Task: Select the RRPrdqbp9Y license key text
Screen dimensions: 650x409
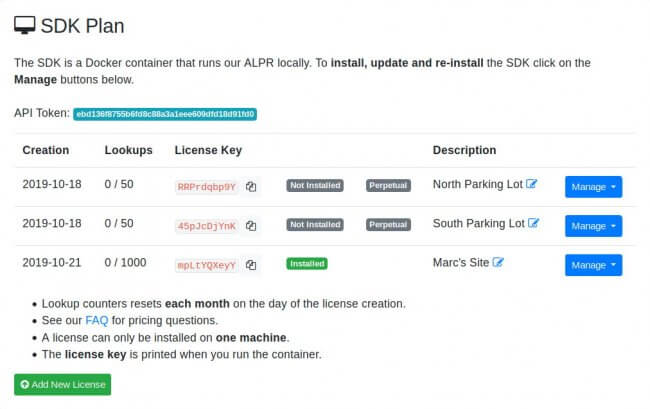Action: coord(206,187)
